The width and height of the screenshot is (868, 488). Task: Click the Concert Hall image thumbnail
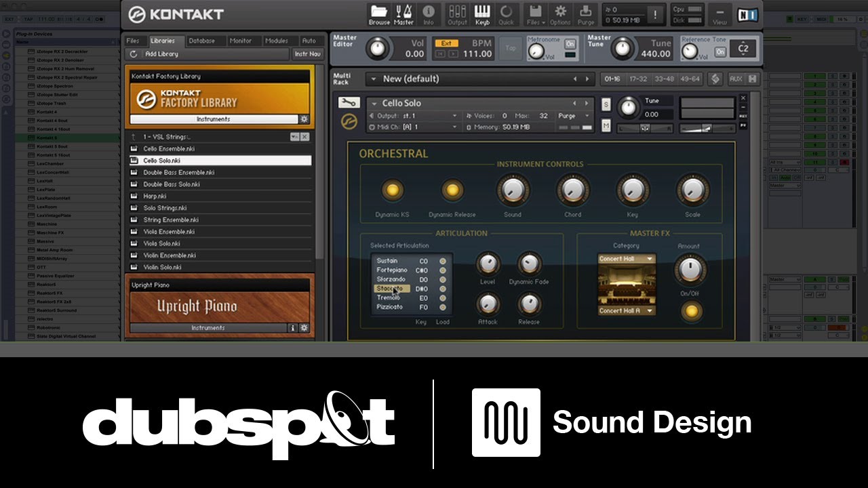(x=627, y=285)
